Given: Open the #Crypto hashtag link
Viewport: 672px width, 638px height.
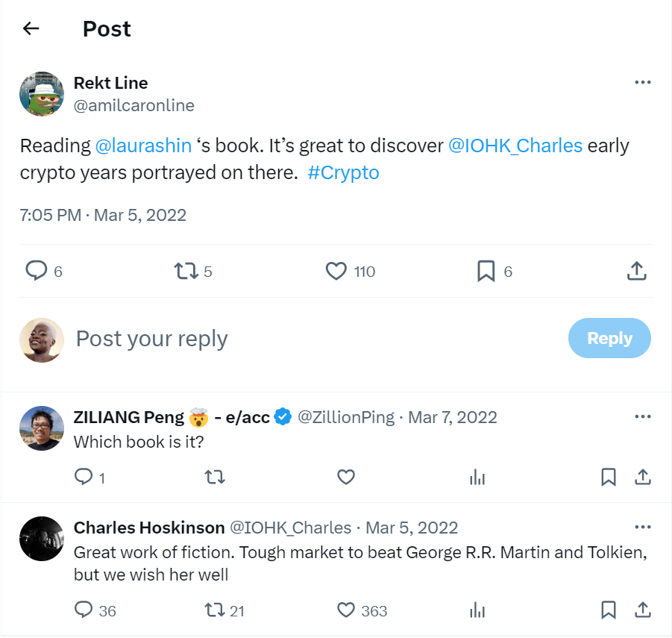Looking at the screenshot, I should (x=343, y=172).
